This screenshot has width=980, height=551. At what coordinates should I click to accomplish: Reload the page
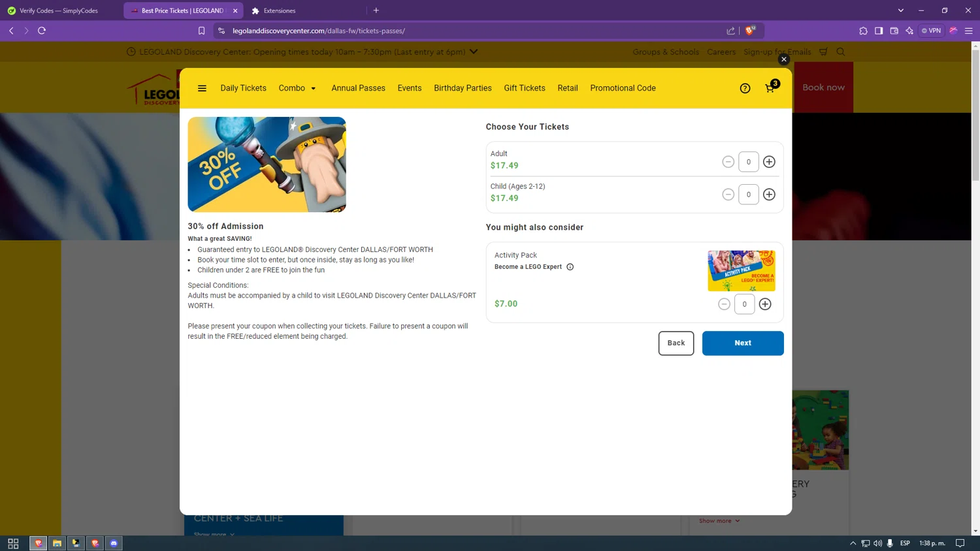coord(42,31)
